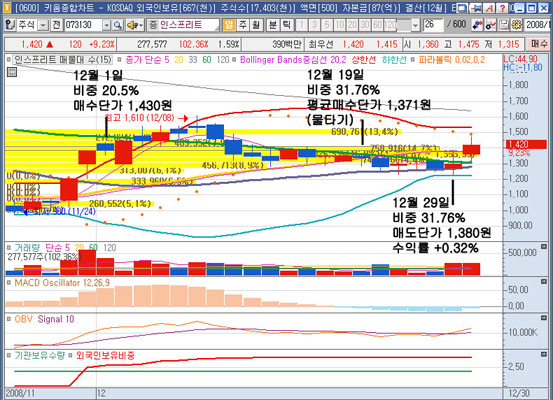Click the 2008/11 label on date axis
The width and height of the screenshot is (553, 400).
click(x=20, y=393)
